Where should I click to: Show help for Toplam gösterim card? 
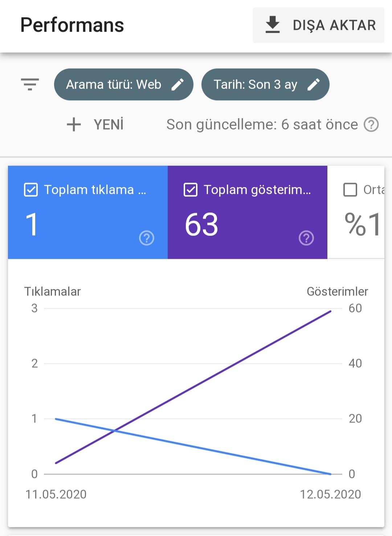[306, 238]
